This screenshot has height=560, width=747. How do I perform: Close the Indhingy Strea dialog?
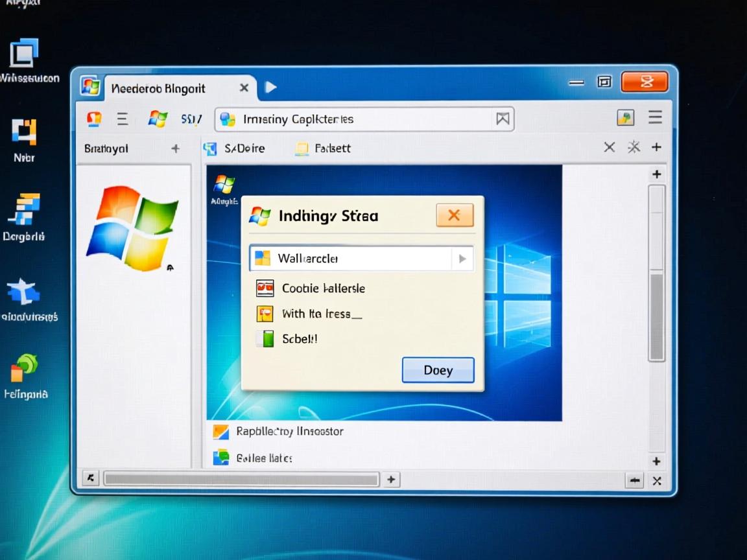(x=455, y=215)
